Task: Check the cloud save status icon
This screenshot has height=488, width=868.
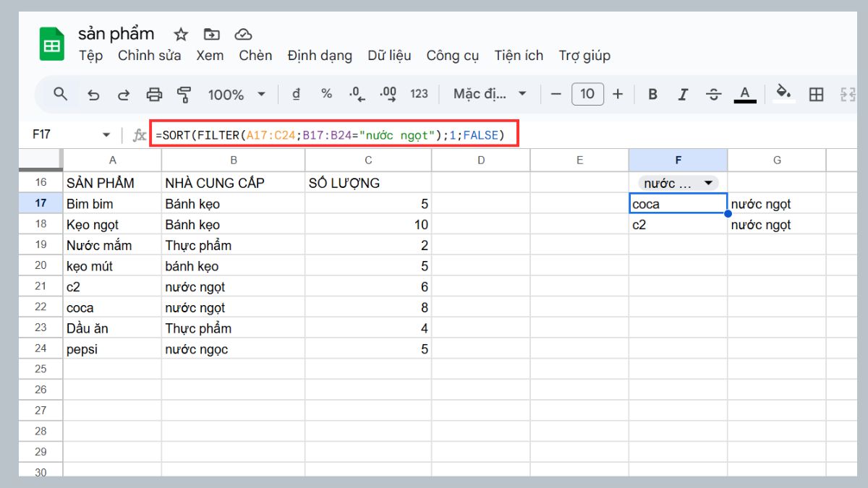Action: click(242, 34)
